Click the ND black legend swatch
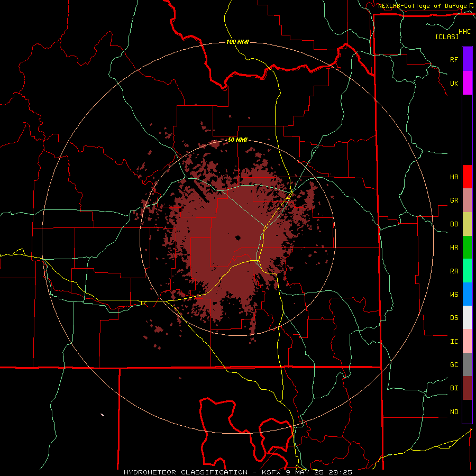Screen dimensions: 476x476 pyautogui.click(x=467, y=411)
